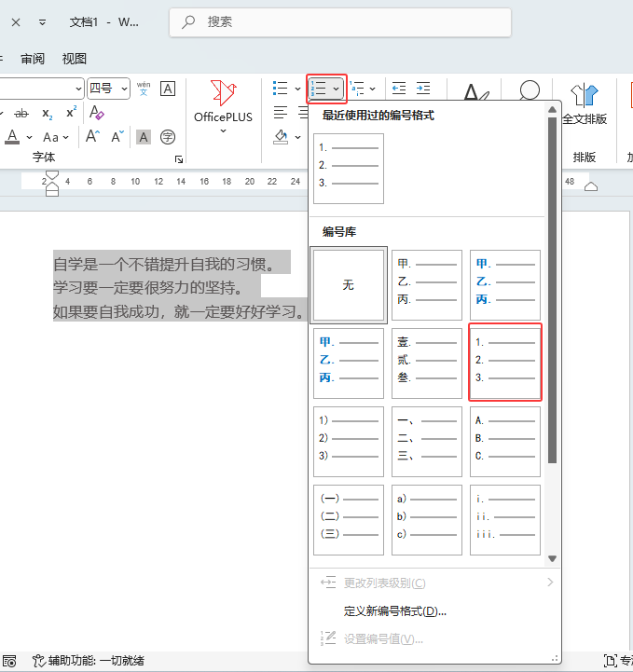Click the text 自学是一个不错提升自我的习惯。
This screenshot has height=672, width=633.
click(164, 265)
